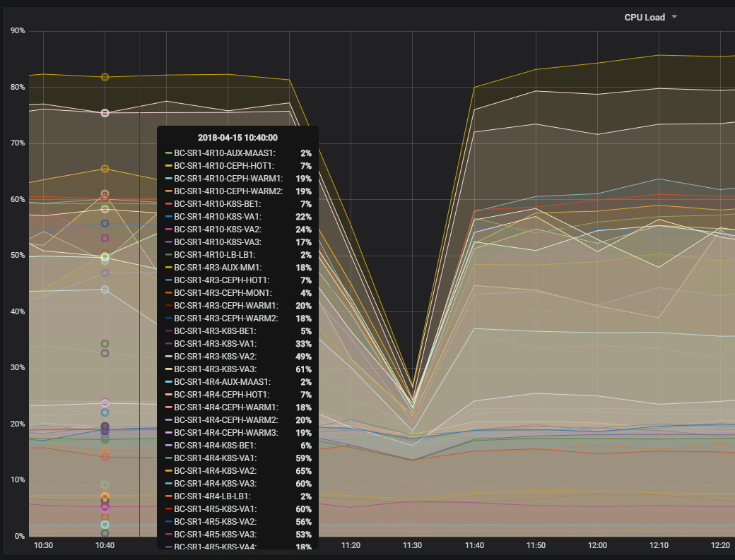Click the BC-SR1-4R10-AUX-MAAS1 tooltip row
This screenshot has height=560, width=735.
tap(238, 153)
